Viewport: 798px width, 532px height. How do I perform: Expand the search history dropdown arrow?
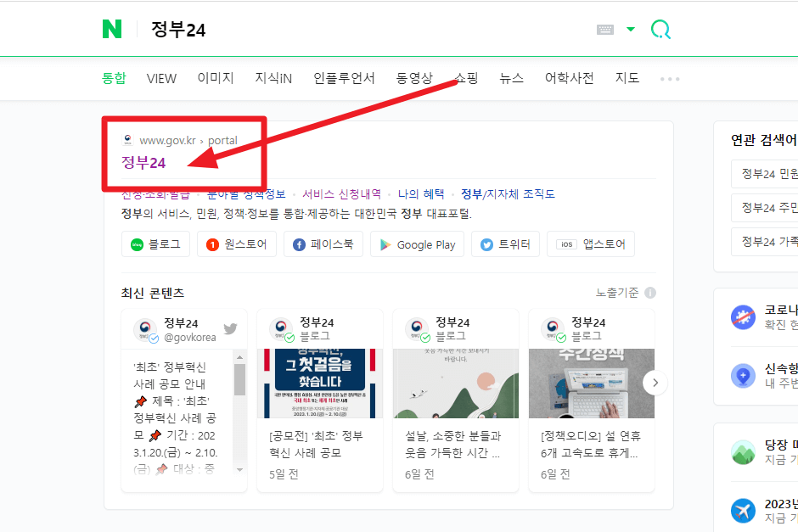(631, 29)
